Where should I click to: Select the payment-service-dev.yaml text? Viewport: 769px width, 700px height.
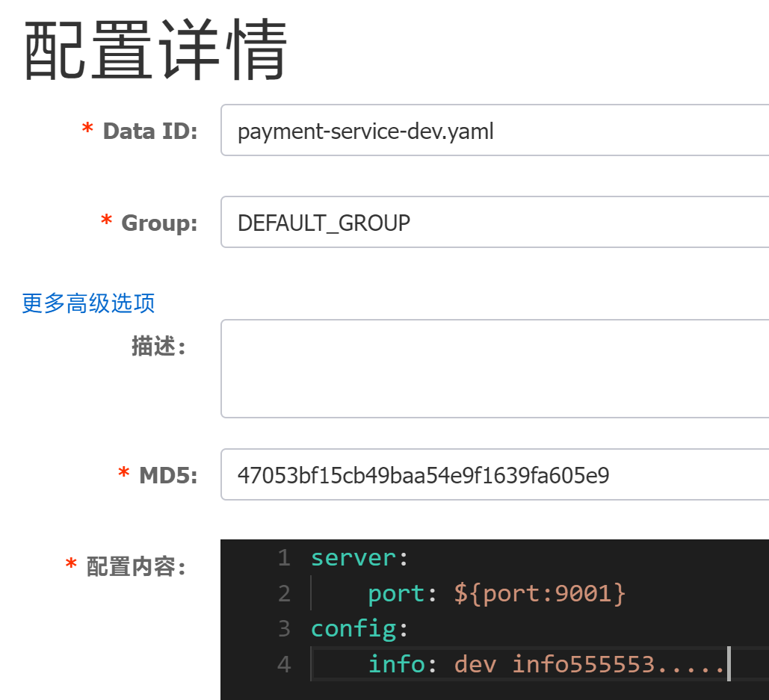pyautogui.click(x=365, y=131)
